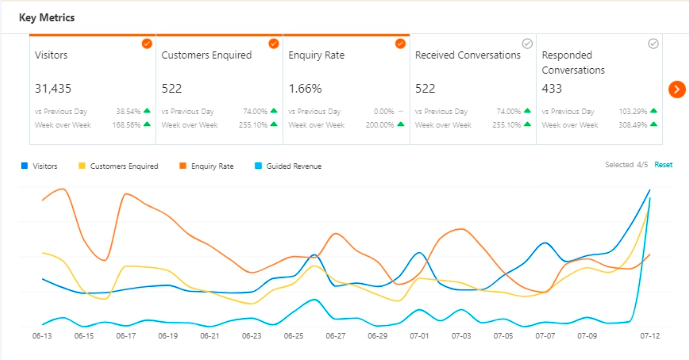
Task: Toggle Guided Revenue legend swatch
Action: coord(258,166)
